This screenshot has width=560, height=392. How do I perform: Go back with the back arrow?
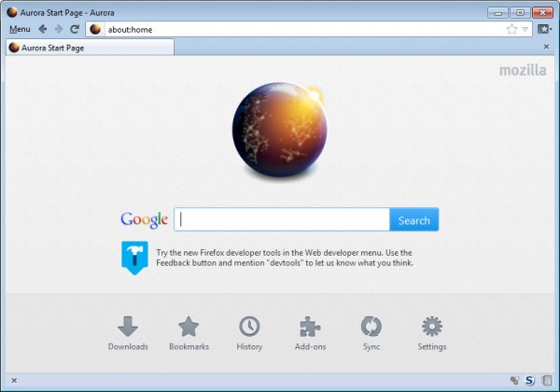click(x=43, y=29)
